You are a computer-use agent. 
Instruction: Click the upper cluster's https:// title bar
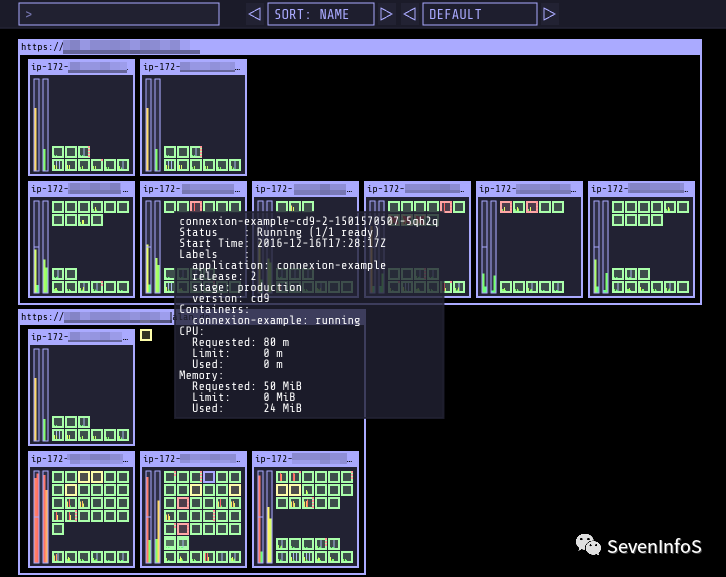pyautogui.click(x=360, y=47)
